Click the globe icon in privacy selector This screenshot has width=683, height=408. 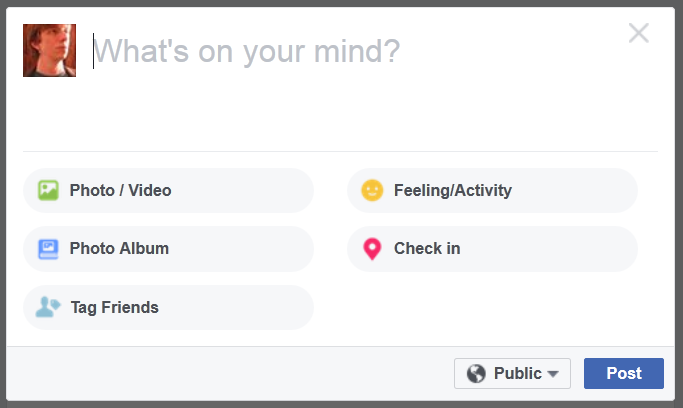(476, 374)
